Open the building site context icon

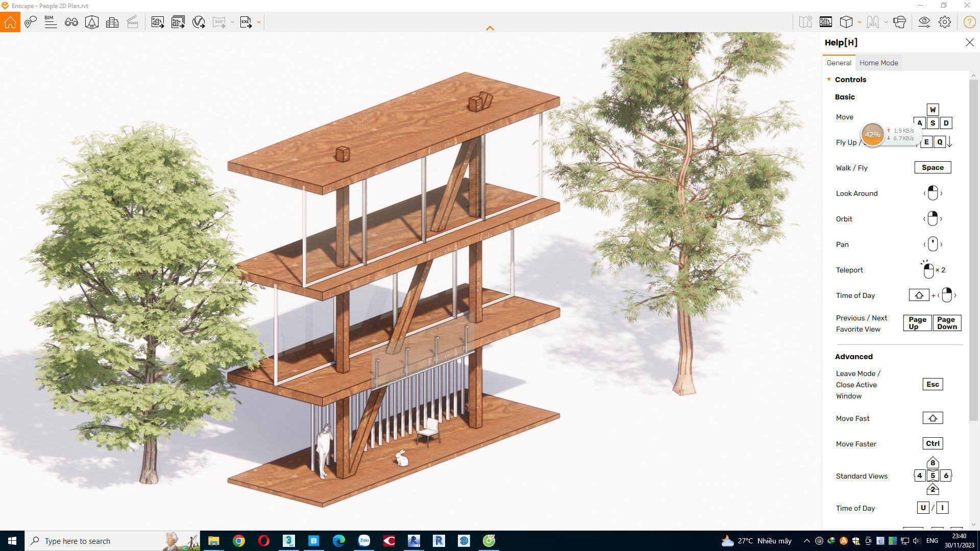click(x=112, y=22)
